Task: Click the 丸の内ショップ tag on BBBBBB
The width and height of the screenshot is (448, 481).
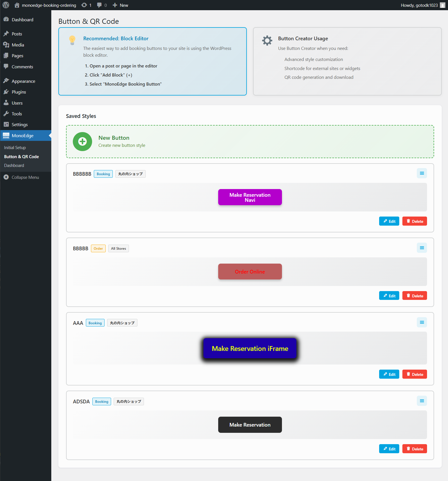Action: pyautogui.click(x=130, y=174)
